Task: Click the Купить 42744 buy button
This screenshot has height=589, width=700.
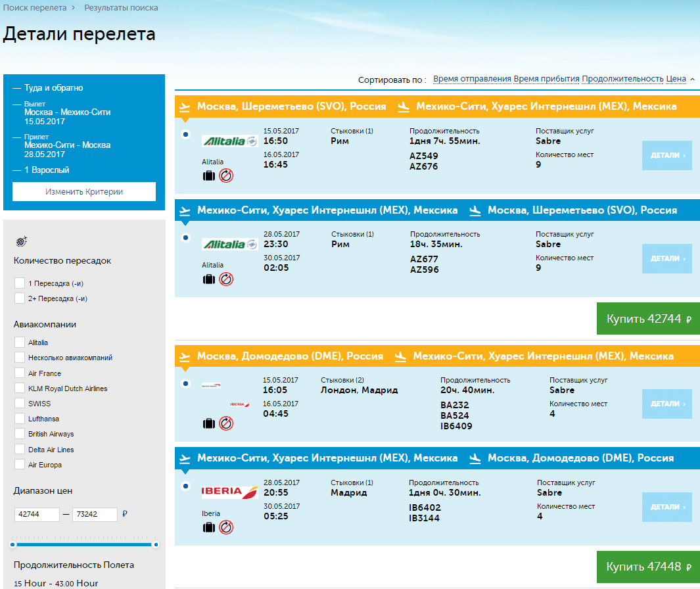Action: click(648, 319)
